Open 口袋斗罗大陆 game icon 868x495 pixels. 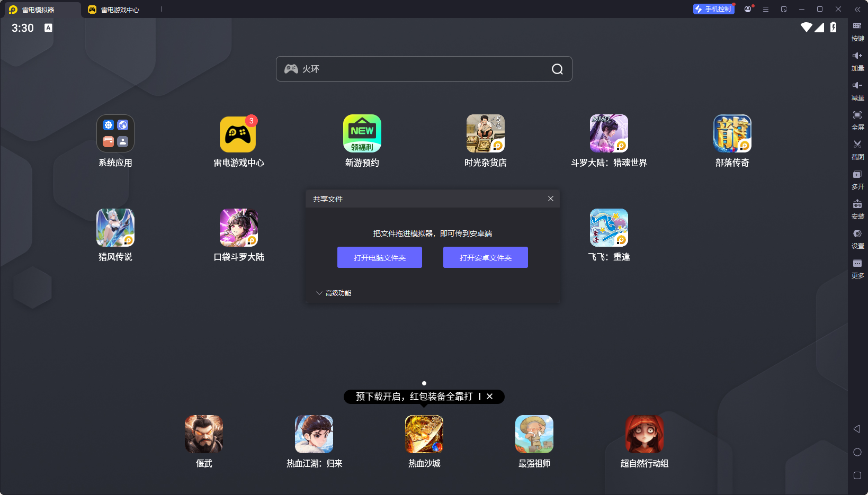pos(239,228)
